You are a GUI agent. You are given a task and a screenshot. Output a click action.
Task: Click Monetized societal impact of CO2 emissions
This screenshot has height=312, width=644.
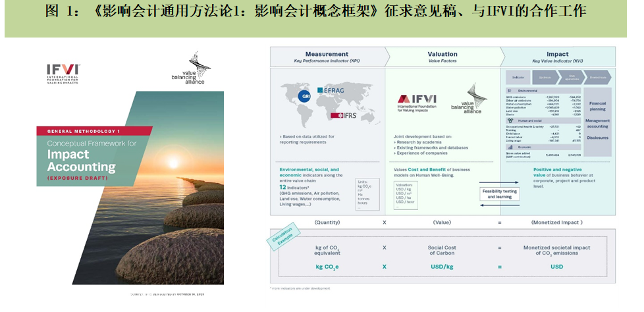pos(557,250)
